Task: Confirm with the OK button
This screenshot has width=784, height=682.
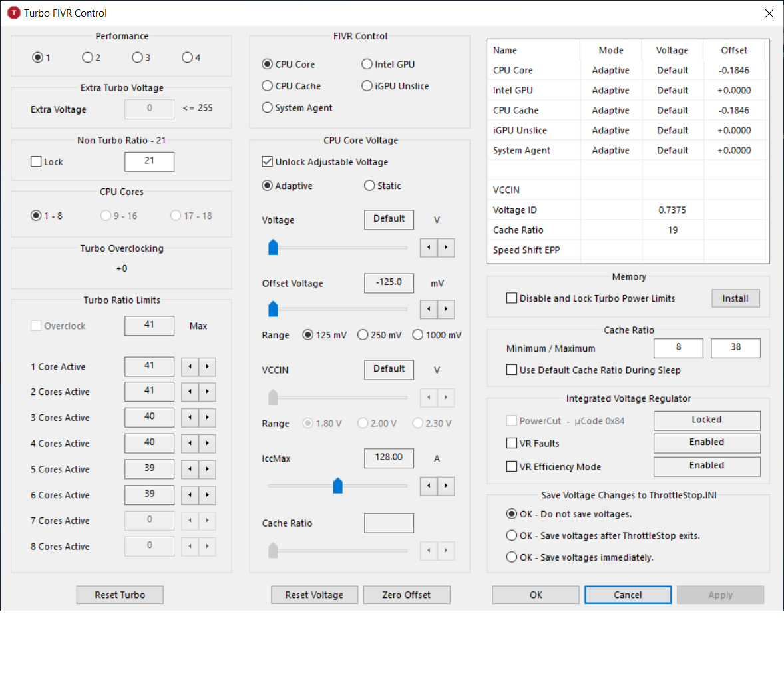Action: pos(536,595)
